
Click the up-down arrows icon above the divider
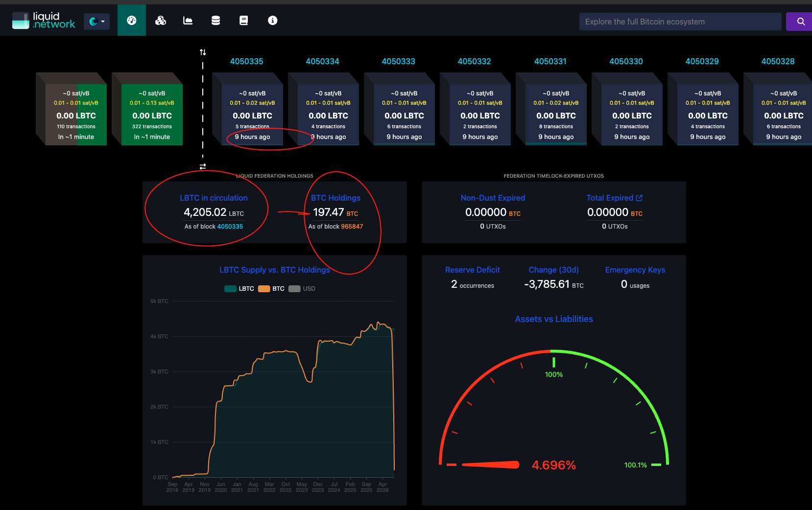coord(203,52)
